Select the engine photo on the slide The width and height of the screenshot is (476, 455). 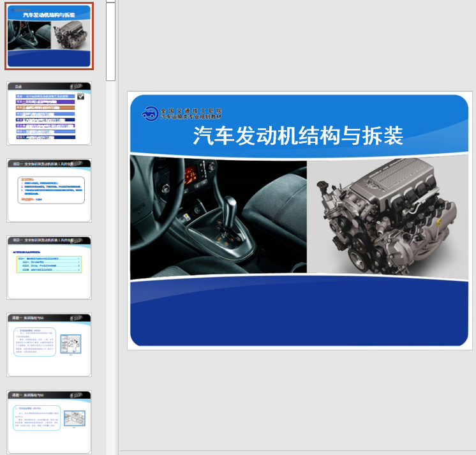coord(388,217)
